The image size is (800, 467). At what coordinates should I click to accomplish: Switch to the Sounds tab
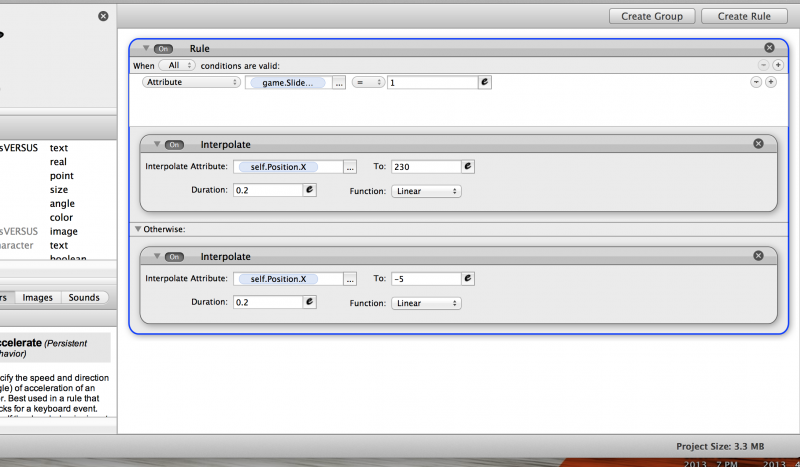click(x=84, y=297)
